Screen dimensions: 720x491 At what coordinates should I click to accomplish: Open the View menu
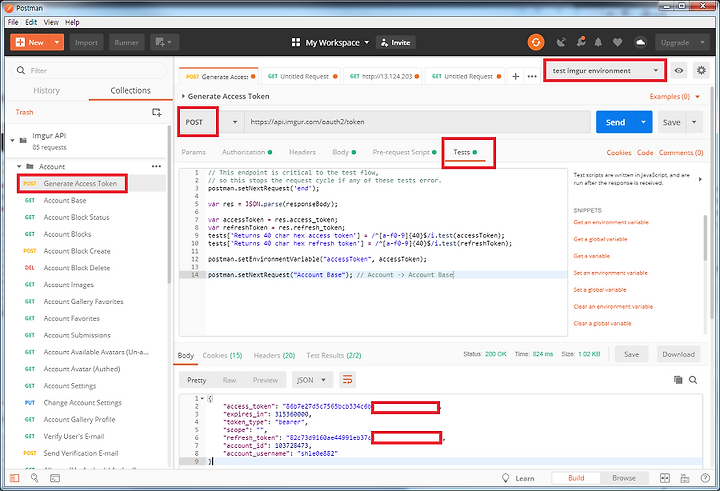(x=51, y=22)
